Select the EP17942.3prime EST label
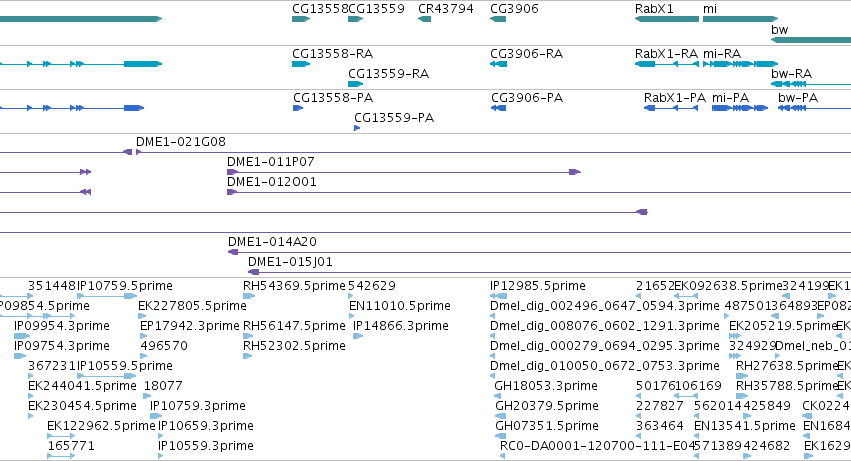Viewport: 851px width, 461px height. [x=189, y=326]
